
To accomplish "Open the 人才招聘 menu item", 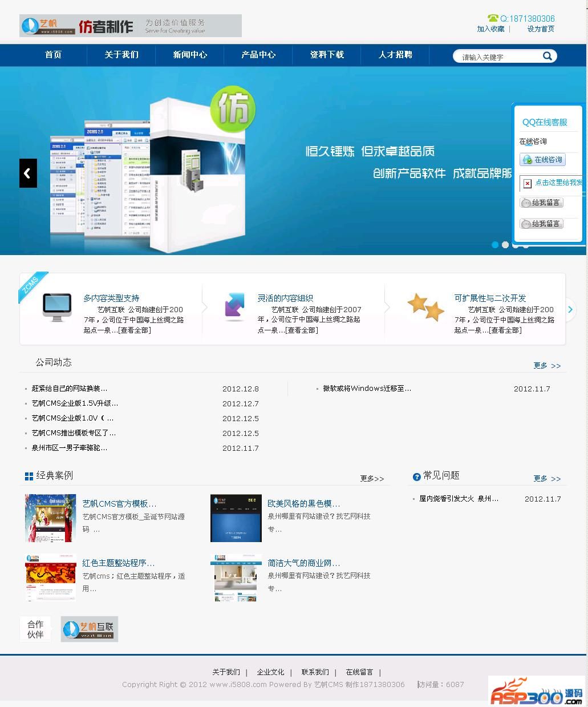I will tap(395, 55).
